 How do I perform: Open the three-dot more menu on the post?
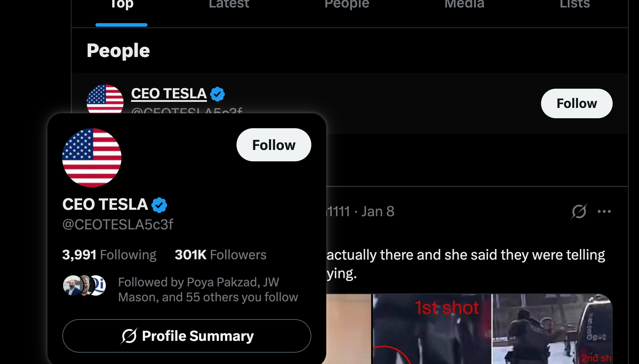tap(604, 212)
